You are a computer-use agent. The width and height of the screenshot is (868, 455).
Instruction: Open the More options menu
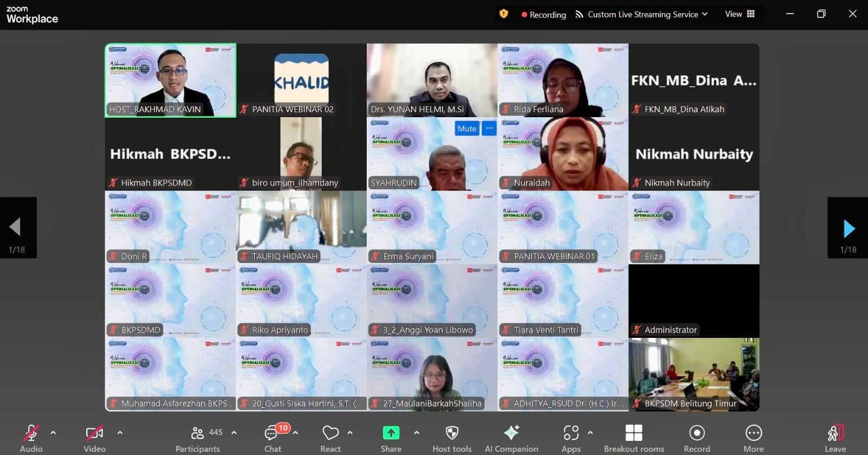(x=754, y=438)
